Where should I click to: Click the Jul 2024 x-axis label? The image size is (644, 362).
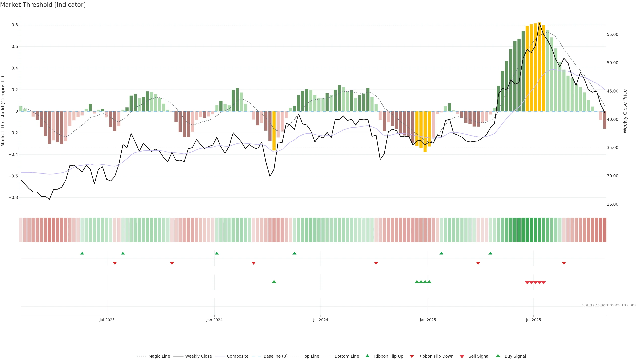(320, 320)
